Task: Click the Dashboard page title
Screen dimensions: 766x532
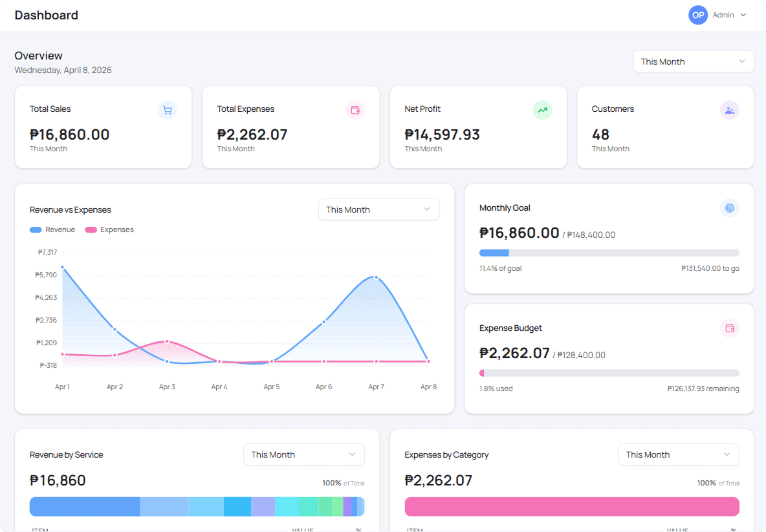Action: (x=47, y=15)
